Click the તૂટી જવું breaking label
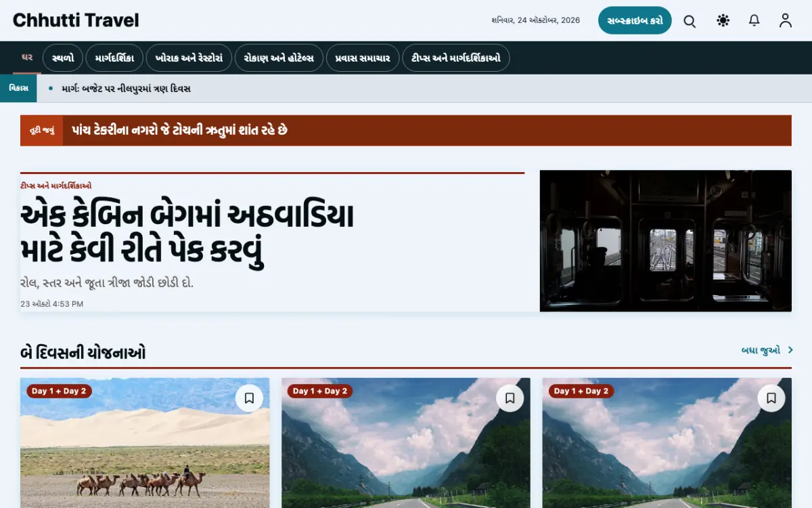The image size is (812, 508). click(x=41, y=130)
